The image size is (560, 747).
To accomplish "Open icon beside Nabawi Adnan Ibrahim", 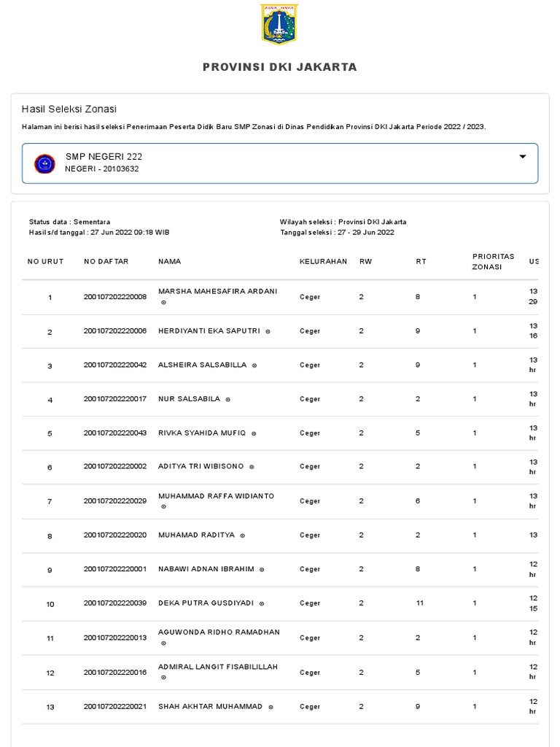I will click(x=262, y=570).
